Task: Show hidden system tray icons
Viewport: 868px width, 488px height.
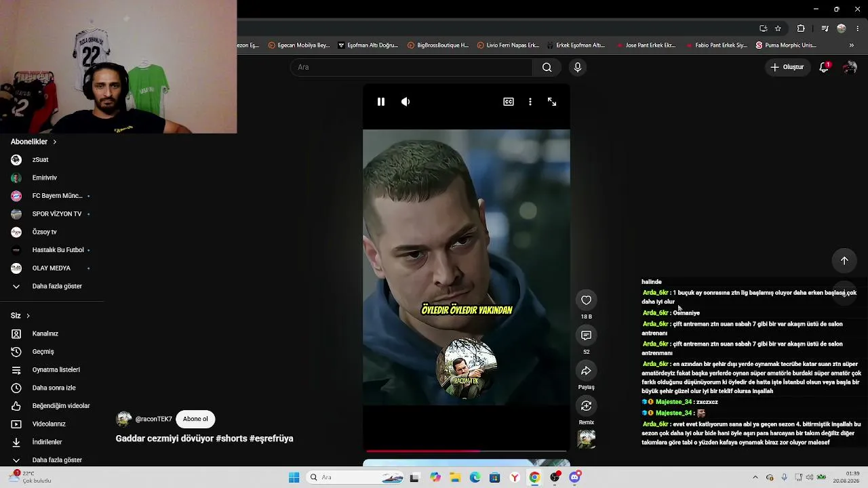Action: point(755,477)
